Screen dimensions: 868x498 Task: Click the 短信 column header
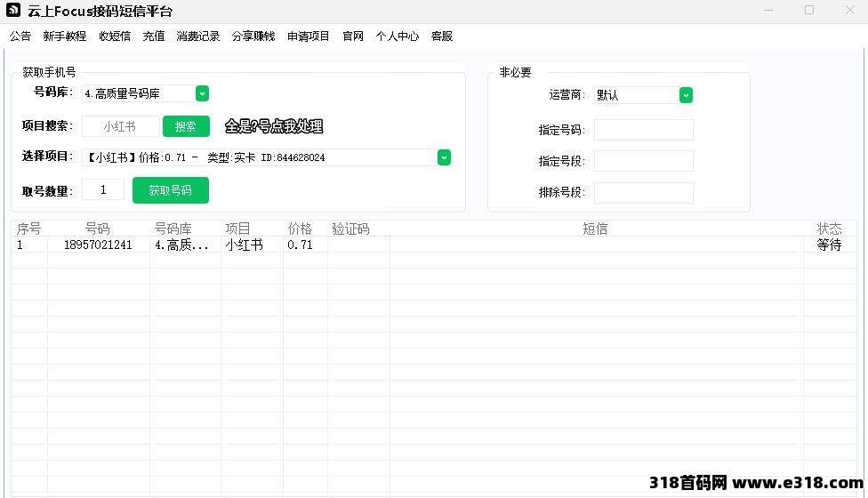pos(596,229)
